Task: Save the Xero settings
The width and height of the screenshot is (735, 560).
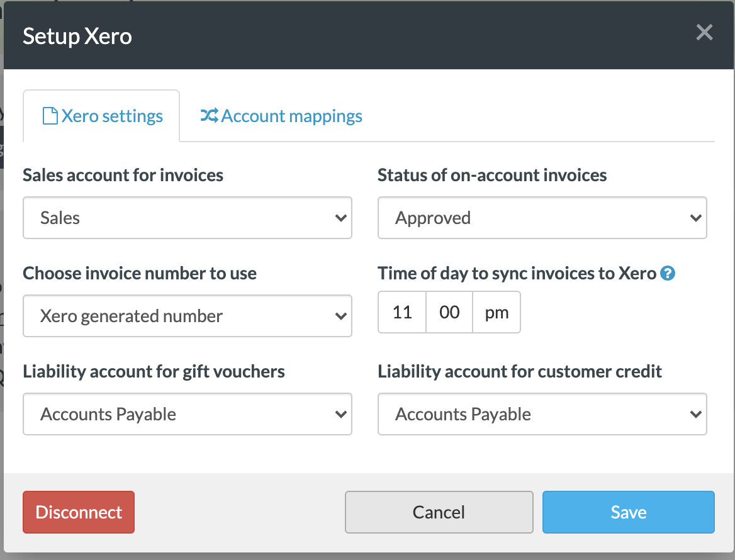Action: click(x=629, y=512)
